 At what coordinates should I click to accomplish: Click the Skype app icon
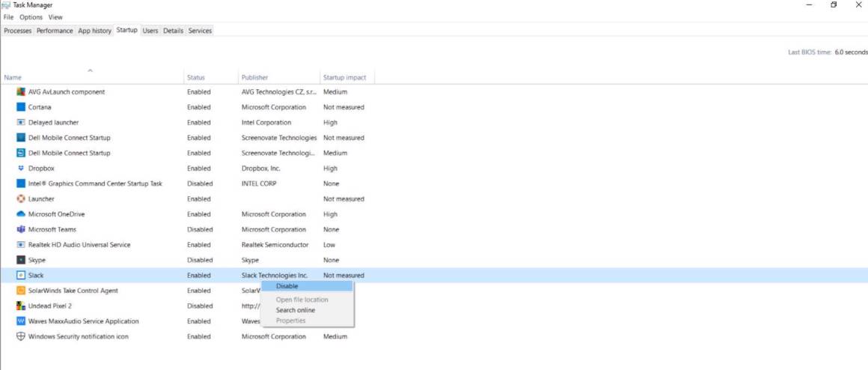[x=21, y=260]
